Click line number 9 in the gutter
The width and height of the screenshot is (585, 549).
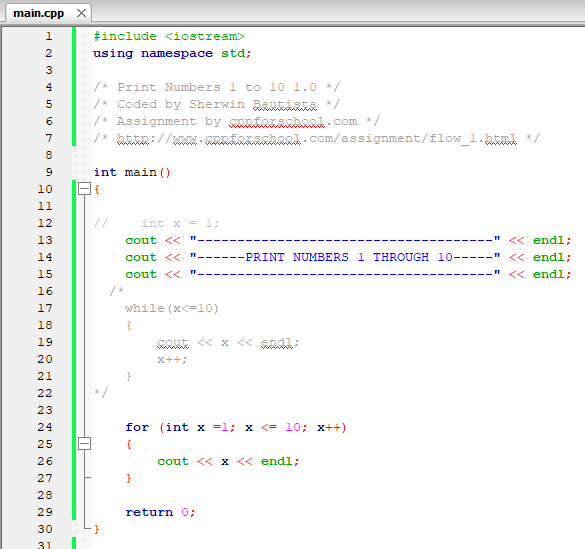[49, 172]
